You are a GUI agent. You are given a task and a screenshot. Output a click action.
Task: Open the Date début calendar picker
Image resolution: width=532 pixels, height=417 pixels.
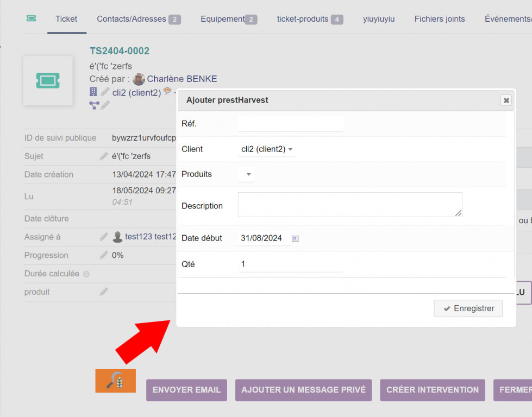295,238
